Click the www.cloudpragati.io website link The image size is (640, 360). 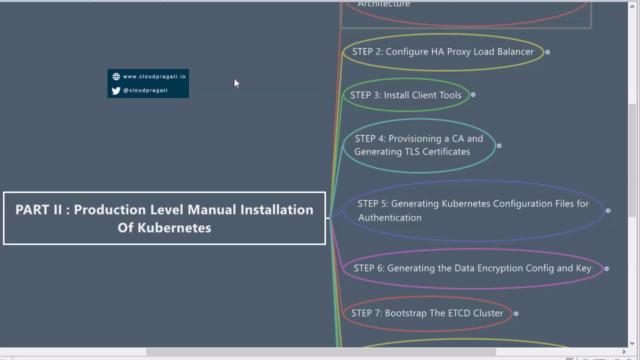pos(154,76)
